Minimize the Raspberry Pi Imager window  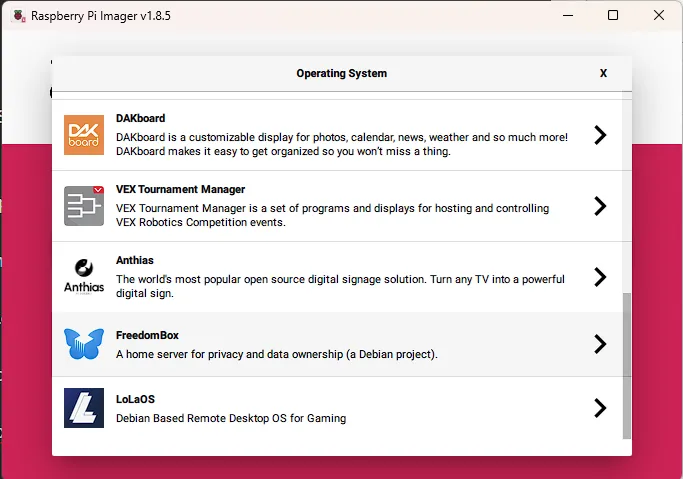click(x=568, y=16)
